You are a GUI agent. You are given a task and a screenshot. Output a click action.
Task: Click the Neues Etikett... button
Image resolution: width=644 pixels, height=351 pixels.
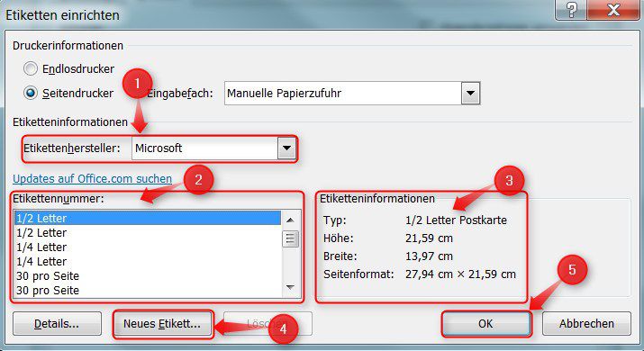click(163, 323)
